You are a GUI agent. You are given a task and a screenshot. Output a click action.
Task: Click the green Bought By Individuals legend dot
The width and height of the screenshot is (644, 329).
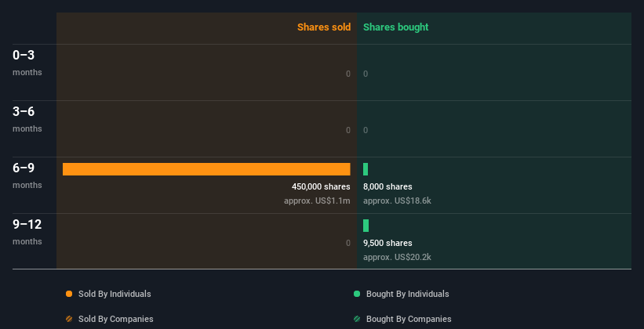pyautogui.click(x=357, y=294)
